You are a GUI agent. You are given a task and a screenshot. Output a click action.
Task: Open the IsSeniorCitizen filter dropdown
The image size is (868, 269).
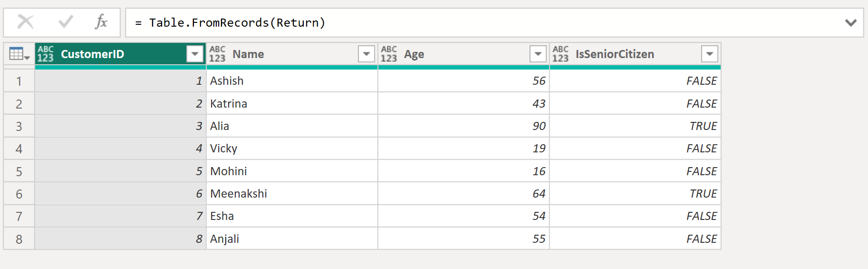pyautogui.click(x=710, y=54)
